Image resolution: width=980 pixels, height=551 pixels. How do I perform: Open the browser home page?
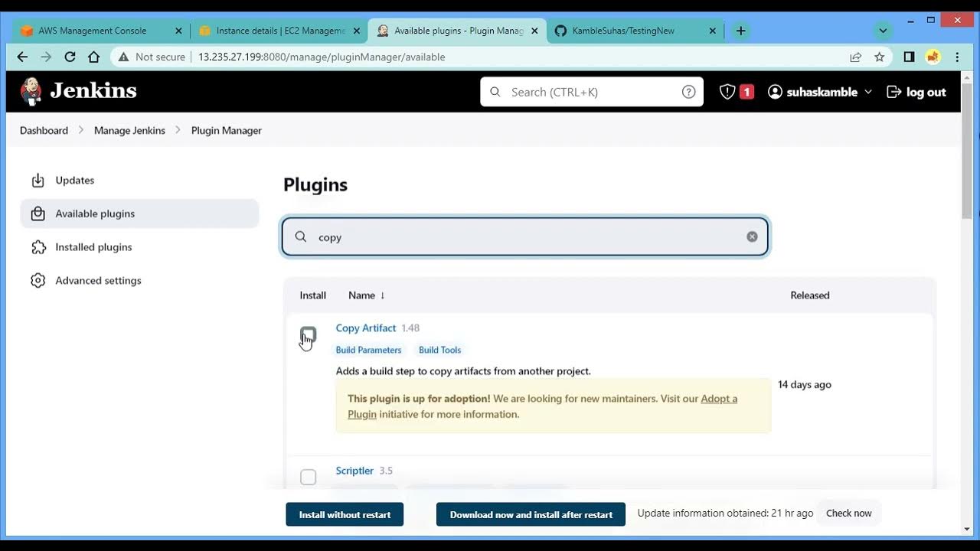coord(93,57)
